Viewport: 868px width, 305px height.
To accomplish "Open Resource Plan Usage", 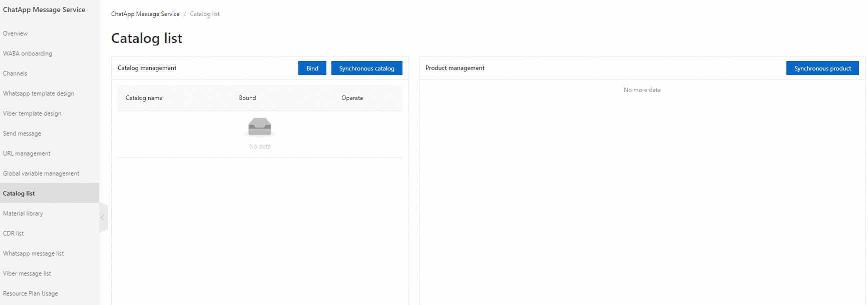I will 31,293.
